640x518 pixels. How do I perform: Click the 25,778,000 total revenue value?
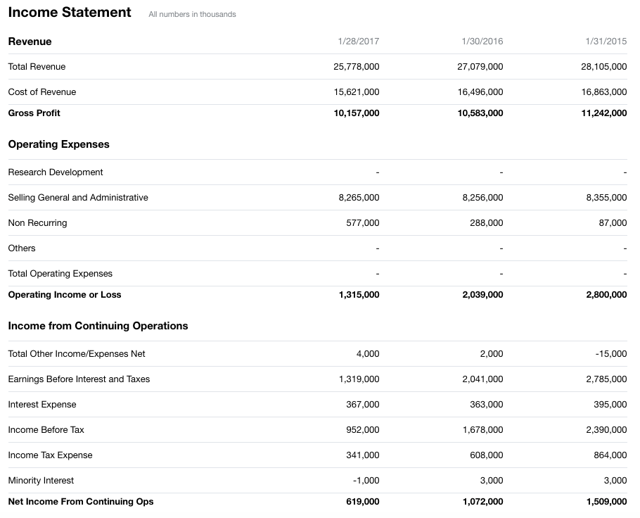[x=356, y=67]
